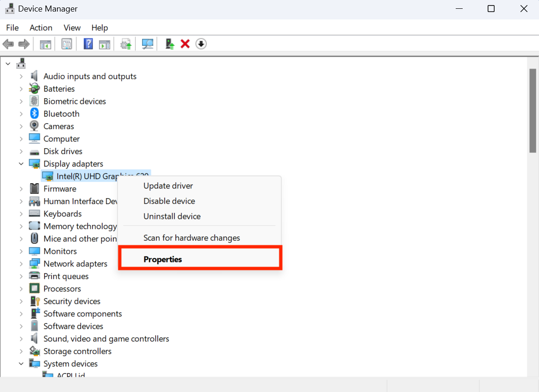Click the Back navigation arrow
Screen dimensions: 539x392
pos(8,44)
